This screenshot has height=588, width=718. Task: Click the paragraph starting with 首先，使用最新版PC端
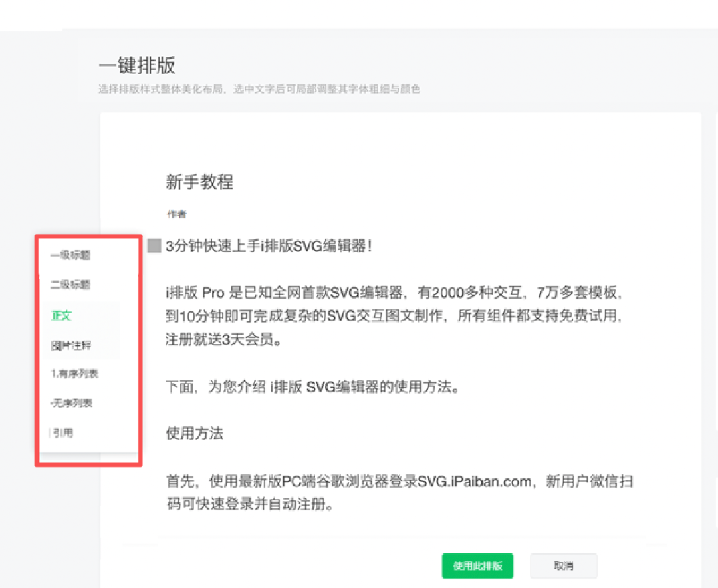(x=400, y=492)
